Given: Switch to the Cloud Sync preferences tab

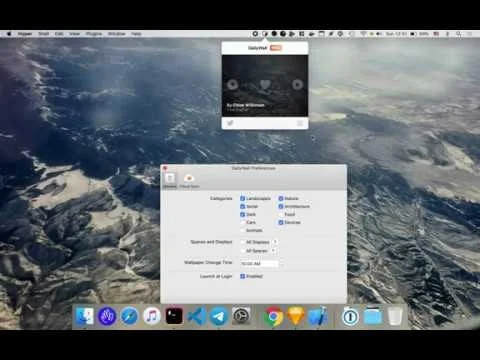Looking at the screenshot, I should pos(189,180).
